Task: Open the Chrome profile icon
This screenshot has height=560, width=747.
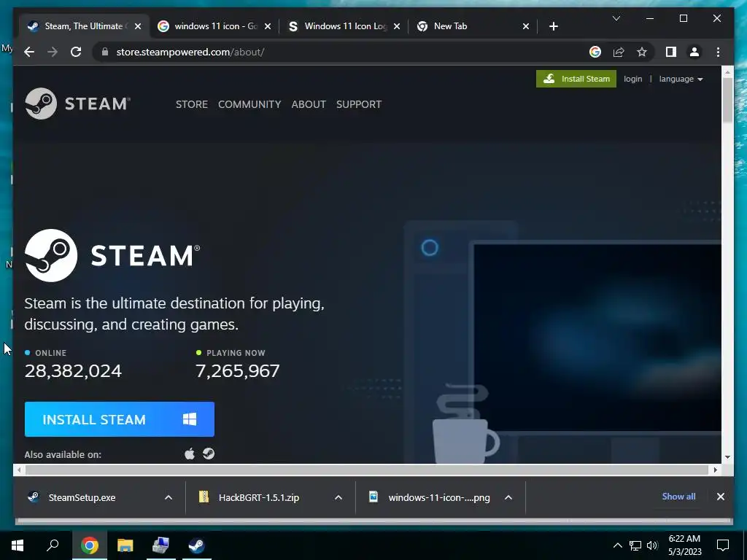Action: tap(694, 52)
